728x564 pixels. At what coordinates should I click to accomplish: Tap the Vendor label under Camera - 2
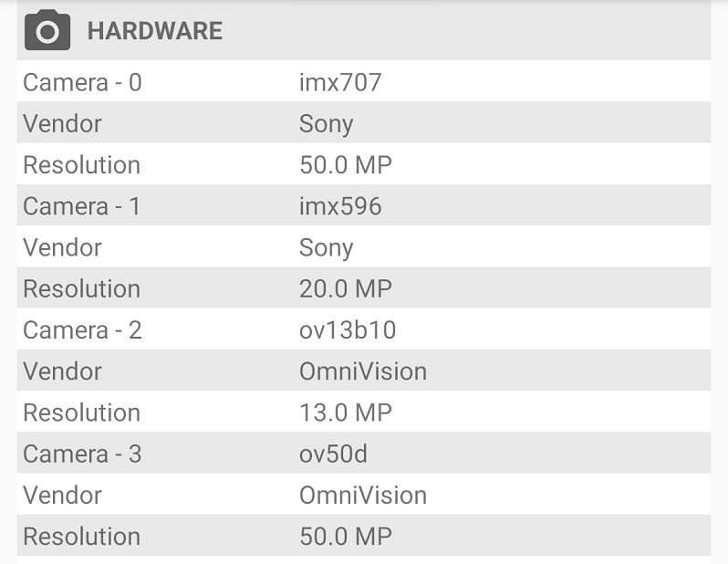(x=62, y=371)
